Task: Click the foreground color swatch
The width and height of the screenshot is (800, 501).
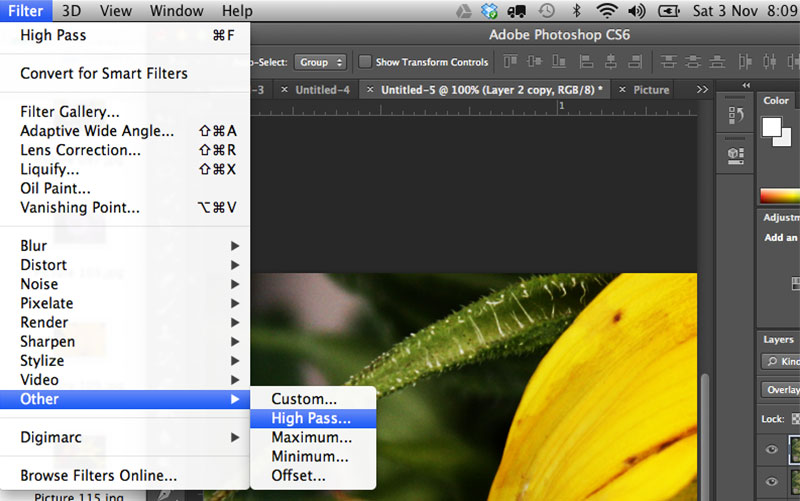Action: point(771,126)
